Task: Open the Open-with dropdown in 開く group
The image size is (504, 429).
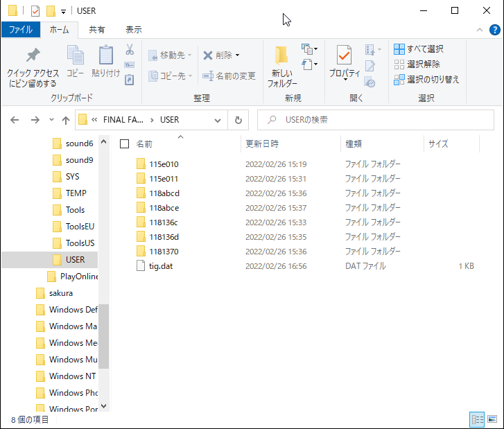Action: [373, 50]
